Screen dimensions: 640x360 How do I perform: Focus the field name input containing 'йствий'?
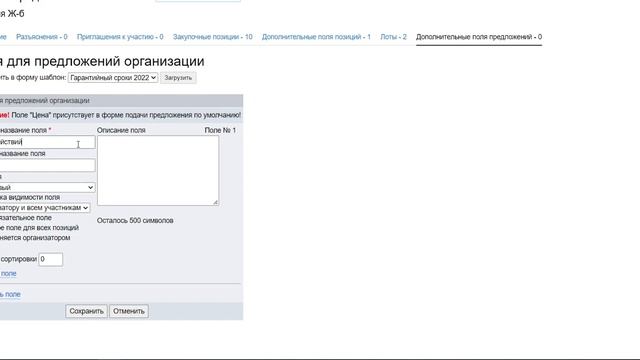[x=47, y=142]
